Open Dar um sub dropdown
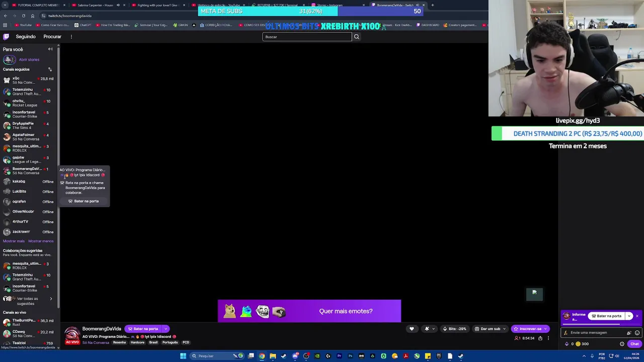The image size is (644, 362). point(491,329)
